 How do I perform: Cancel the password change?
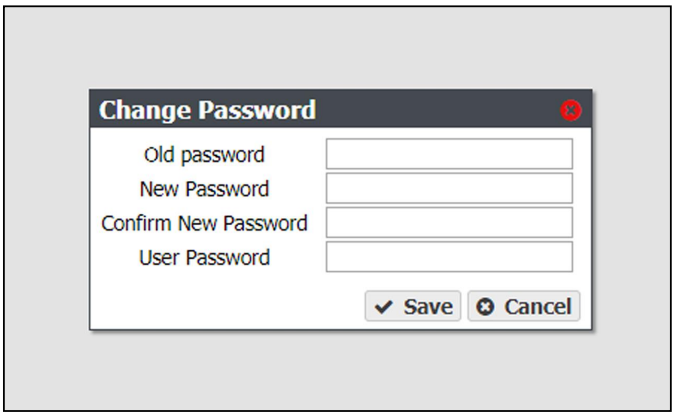pyautogui.click(x=524, y=306)
